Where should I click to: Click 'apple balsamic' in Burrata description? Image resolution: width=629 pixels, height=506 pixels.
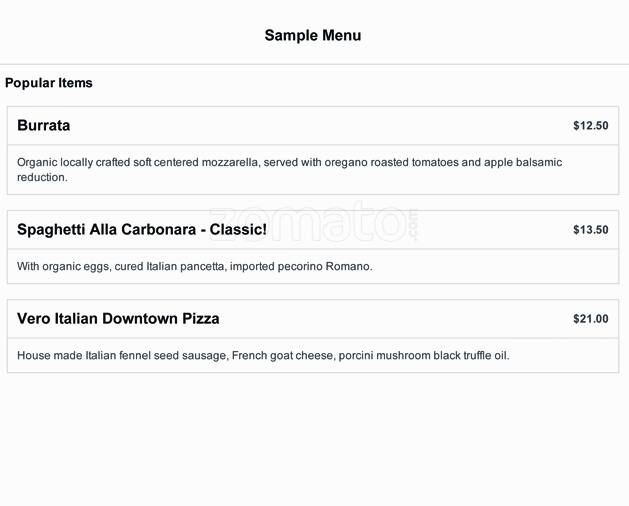pyautogui.click(x=523, y=162)
